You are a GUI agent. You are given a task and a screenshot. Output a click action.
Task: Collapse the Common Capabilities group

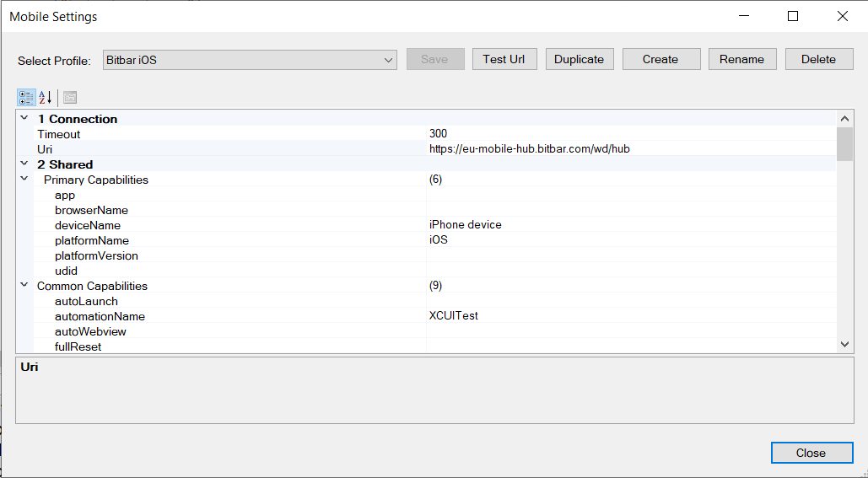point(24,286)
